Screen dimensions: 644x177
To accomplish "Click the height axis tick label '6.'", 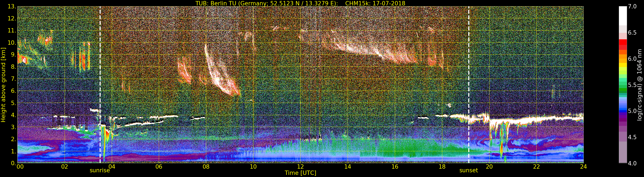I will (x=13, y=91).
